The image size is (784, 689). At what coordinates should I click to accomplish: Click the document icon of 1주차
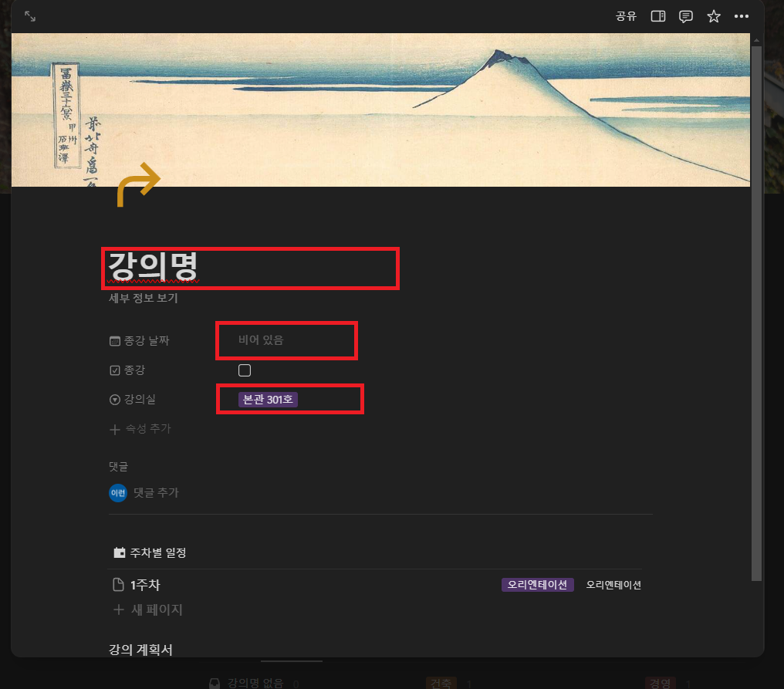(x=119, y=585)
